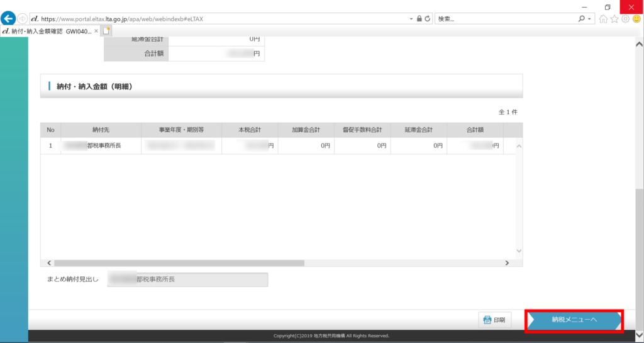Click the search magnifier icon
The height and width of the screenshot is (343, 644).
[x=581, y=19]
